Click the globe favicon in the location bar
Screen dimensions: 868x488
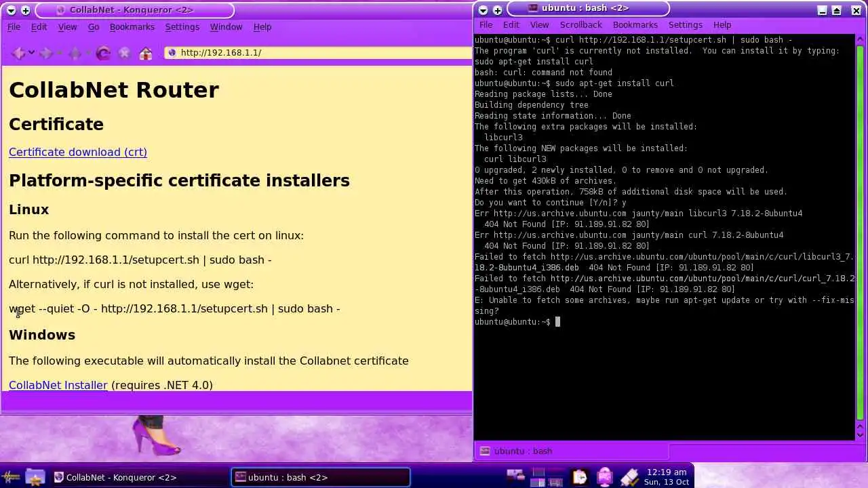[172, 53]
